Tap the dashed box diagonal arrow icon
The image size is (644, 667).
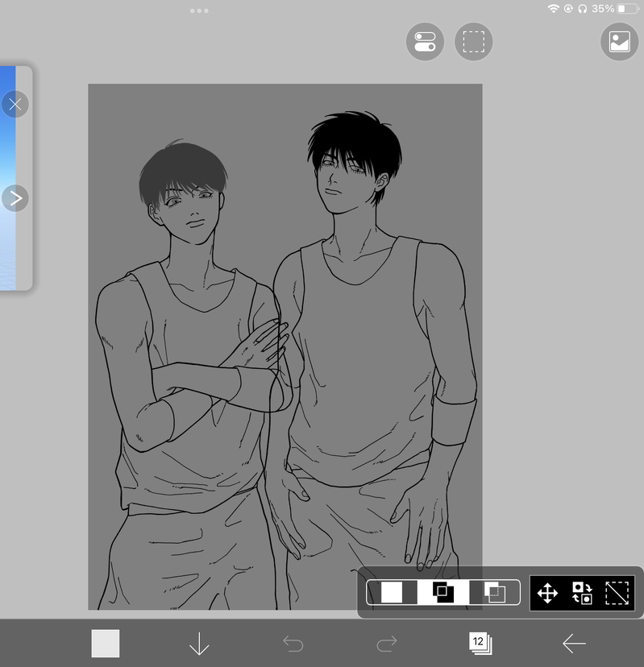coord(617,593)
